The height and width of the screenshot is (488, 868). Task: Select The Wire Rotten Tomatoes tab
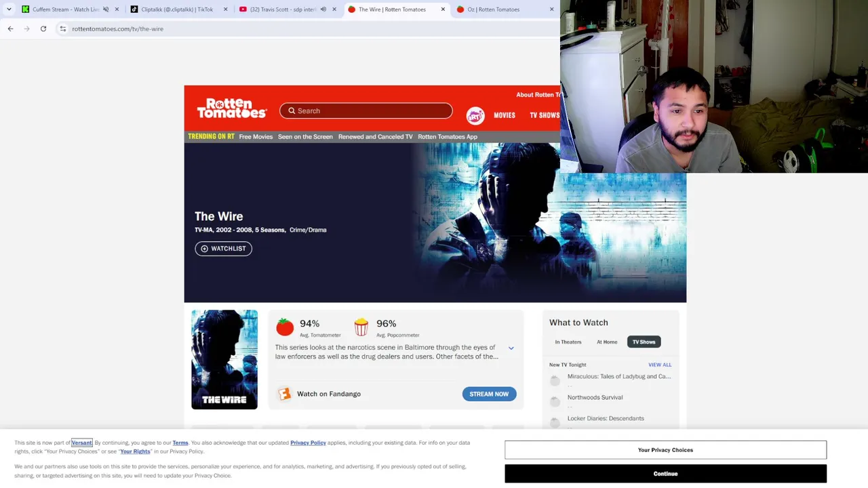(x=392, y=9)
